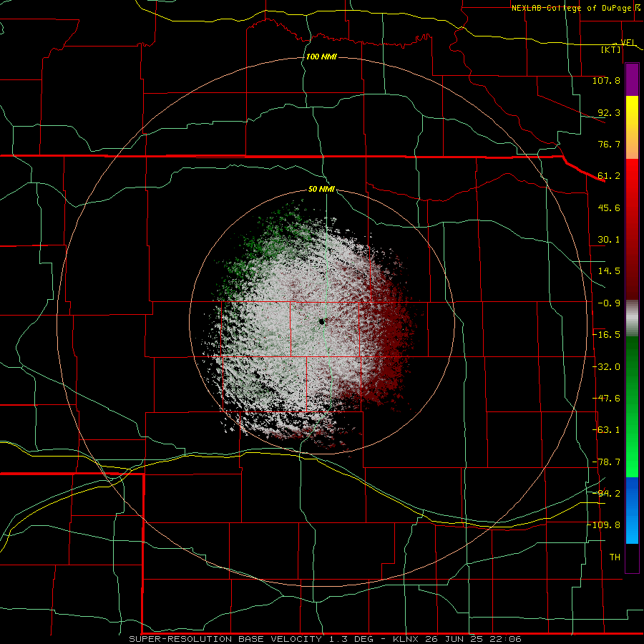Click the -32.0 velocity scale value

606,367
